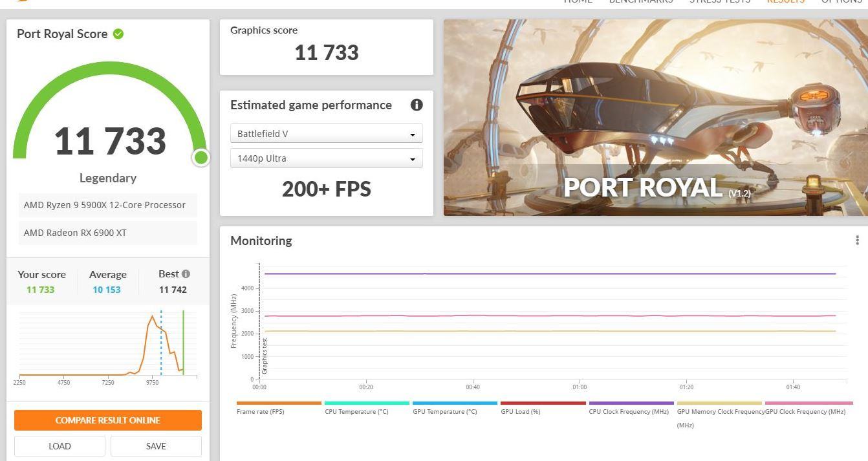Click the Graphics score heading
The image size is (868, 461).
click(x=264, y=30)
